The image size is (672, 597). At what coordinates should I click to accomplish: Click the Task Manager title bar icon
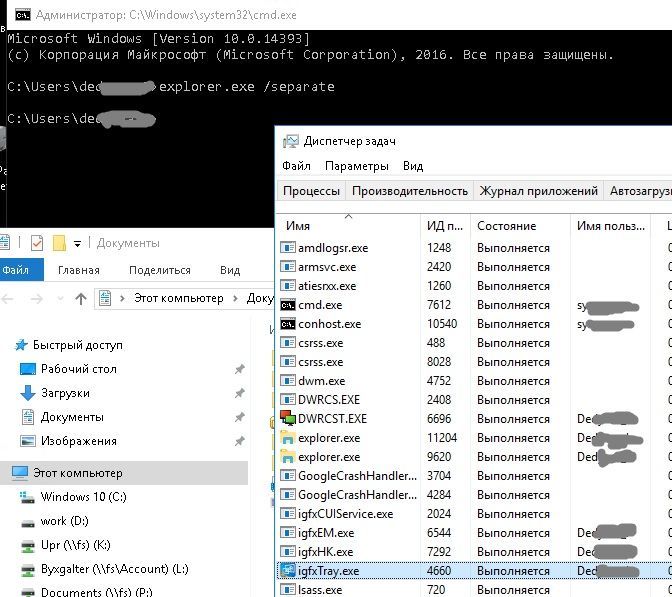[x=291, y=141]
